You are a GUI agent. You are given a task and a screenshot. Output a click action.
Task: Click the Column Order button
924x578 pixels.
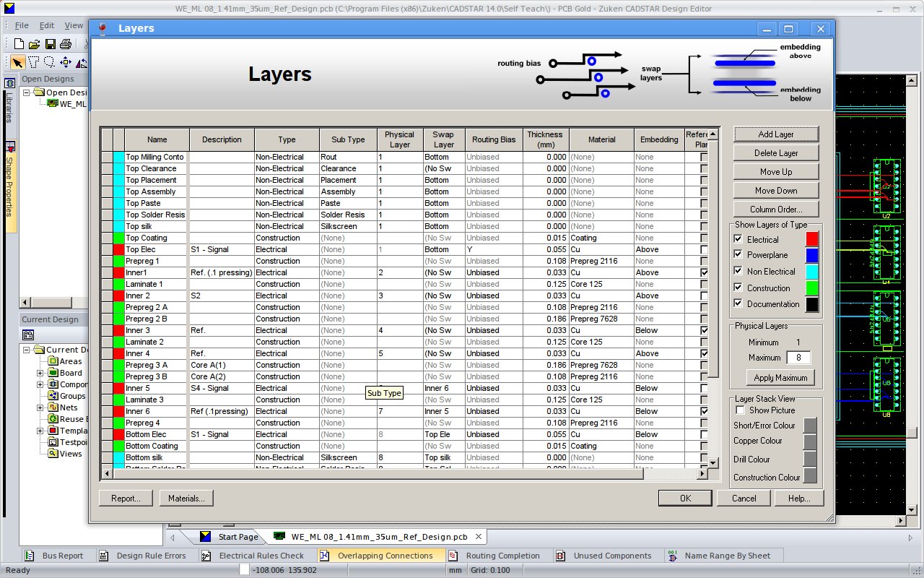pos(776,210)
